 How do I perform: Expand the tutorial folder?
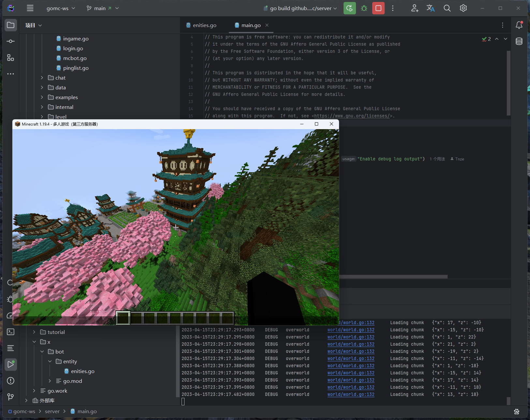pos(34,332)
